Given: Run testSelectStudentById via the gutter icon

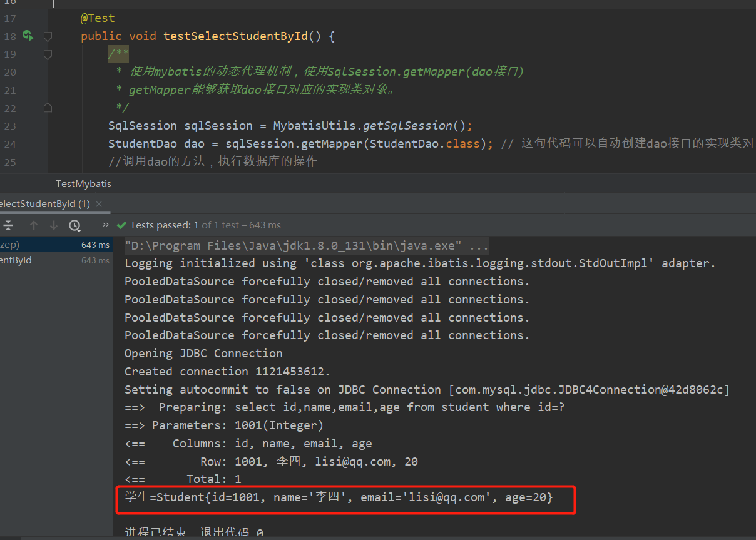Looking at the screenshot, I should 28,36.
